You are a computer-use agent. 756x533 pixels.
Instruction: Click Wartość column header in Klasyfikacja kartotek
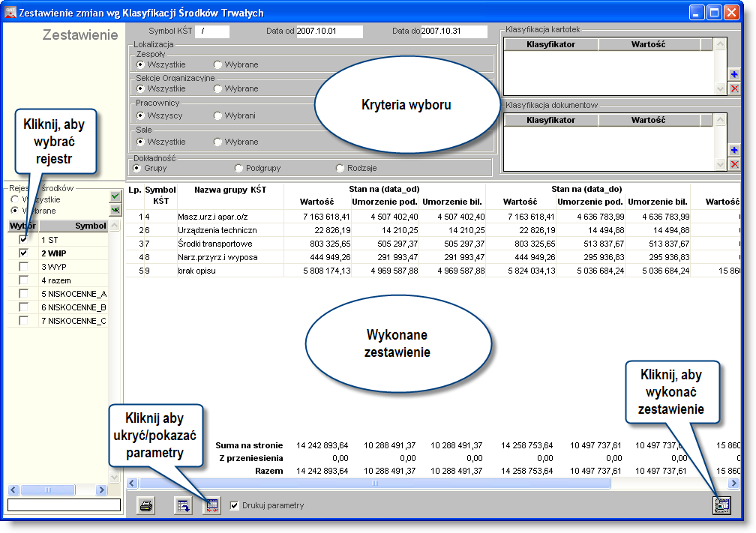click(x=649, y=44)
